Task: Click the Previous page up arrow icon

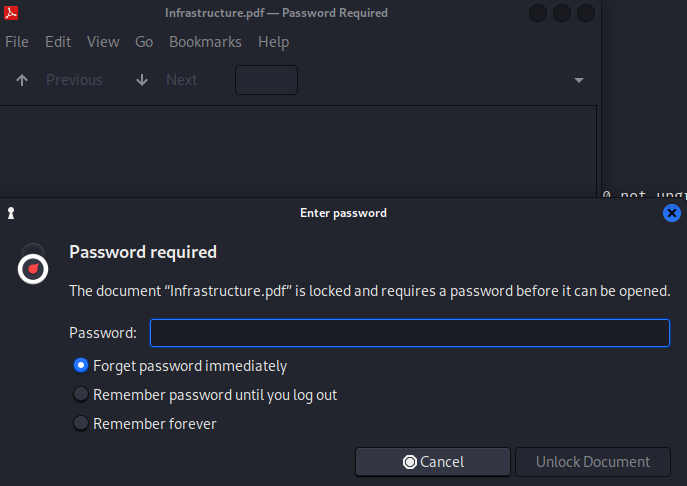Action: point(22,80)
